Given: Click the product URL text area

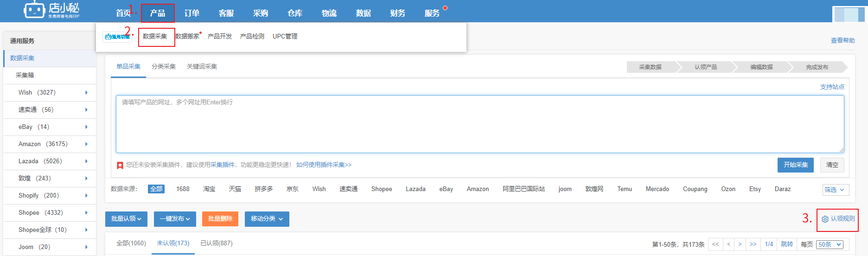Looking at the screenshot, I should [480, 124].
